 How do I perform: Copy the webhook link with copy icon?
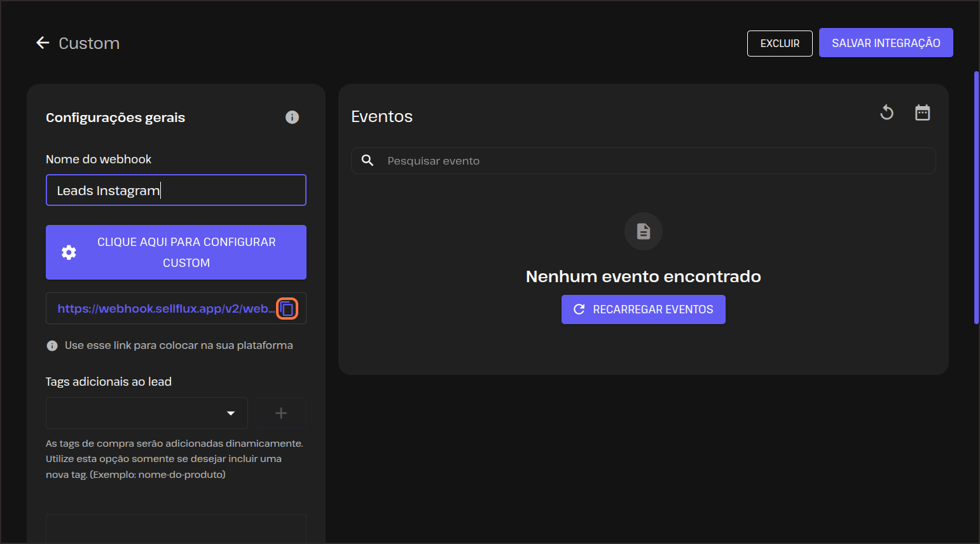point(287,309)
